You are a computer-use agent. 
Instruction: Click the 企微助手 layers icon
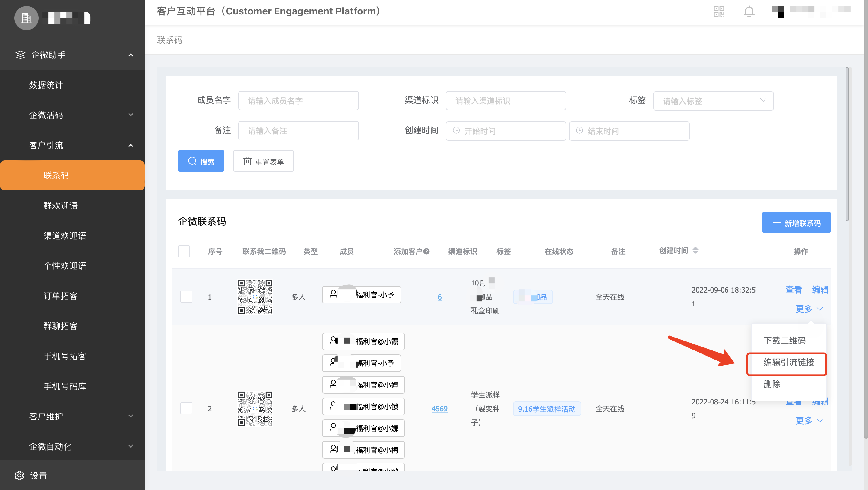21,55
